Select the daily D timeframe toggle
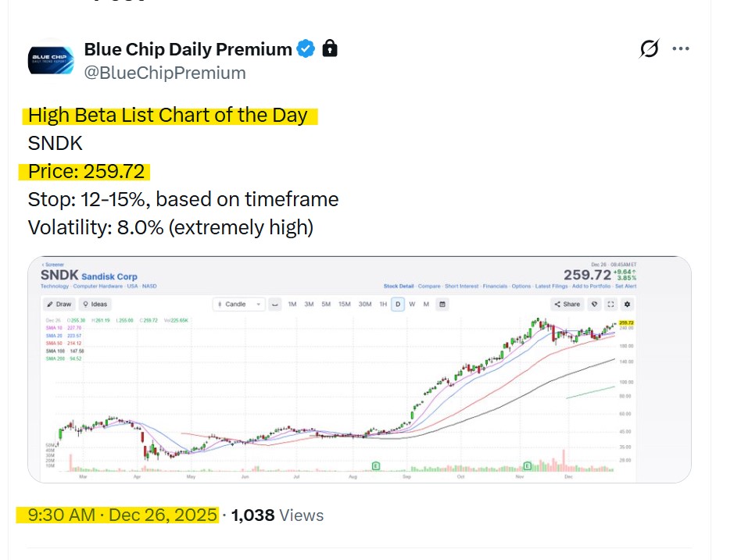Screen dimensions: 741x560 click(x=398, y=304)
